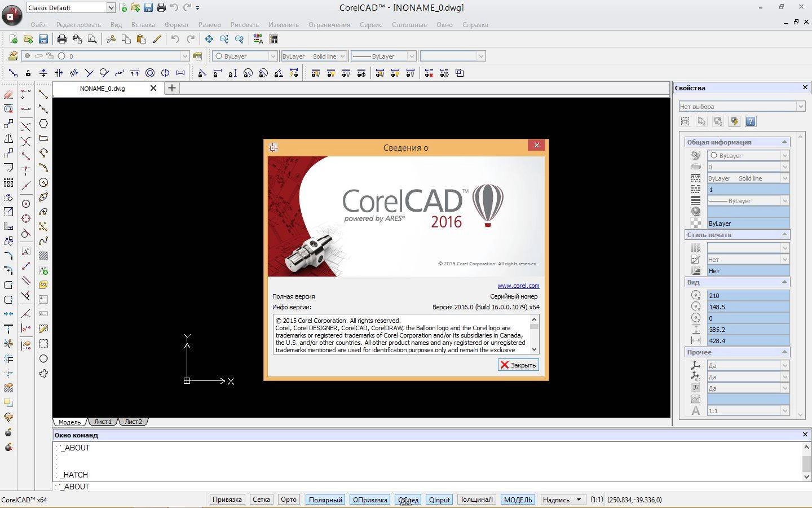The image size is (812, 508).
Task: Open the www.corel.com link
Action: point(518,286)
